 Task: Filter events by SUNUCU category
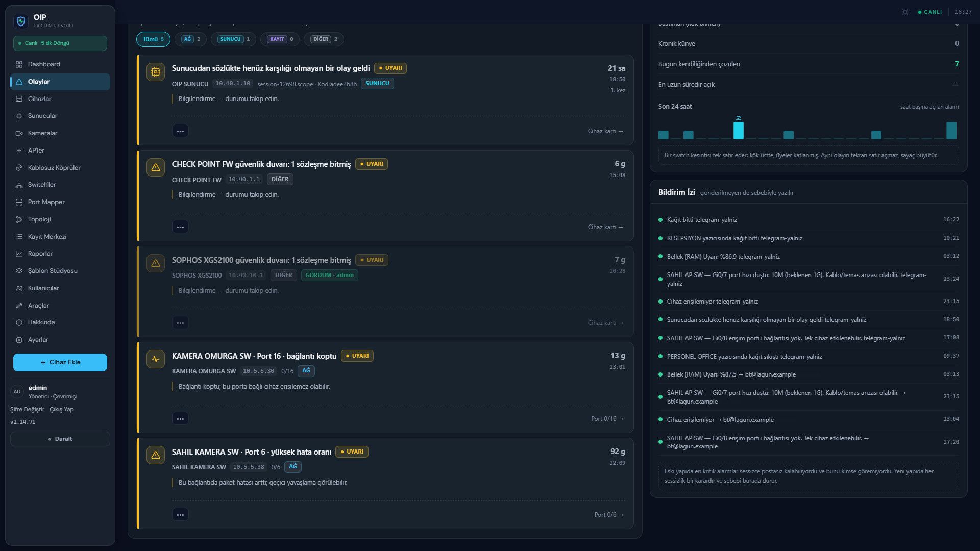click(x=233, y=39)
